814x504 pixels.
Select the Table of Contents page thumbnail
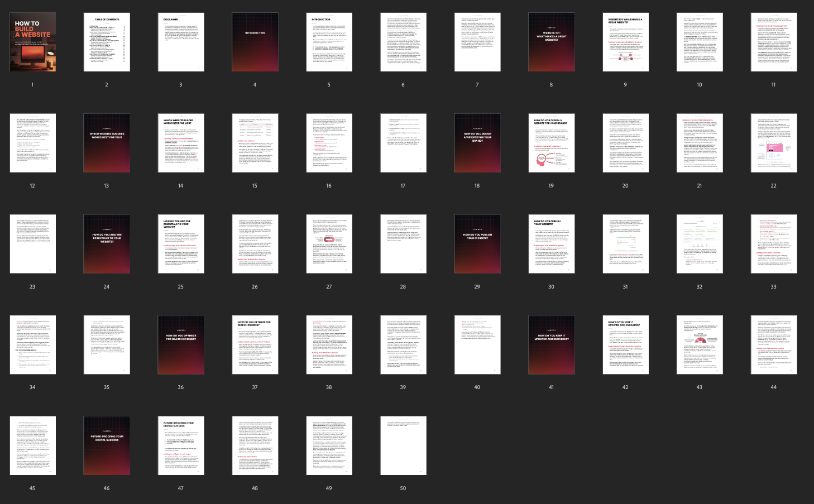107,42
